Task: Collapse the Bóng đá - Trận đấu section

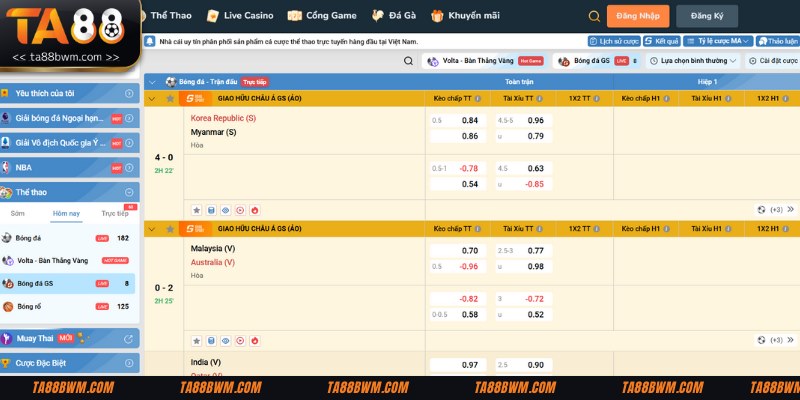Action: coord(152,82)
